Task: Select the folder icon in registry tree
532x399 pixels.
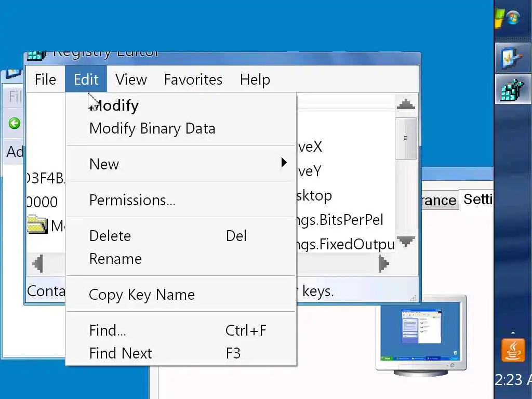Action: point(37,224)
